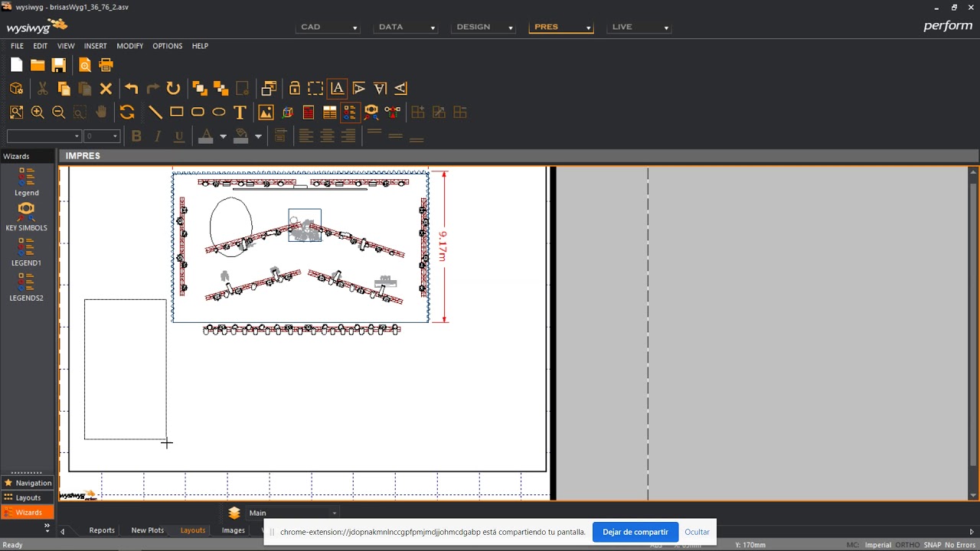Image resolution: width=980 pixels, height=551 pixels.
Task: Toggle Bold formatting
Action: click(136, 136)
